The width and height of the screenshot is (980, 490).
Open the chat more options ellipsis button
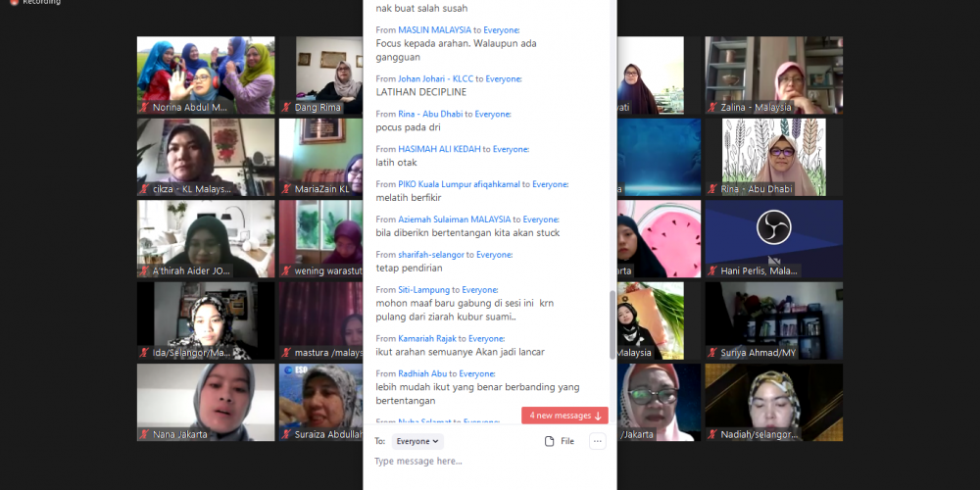(597, 442)
